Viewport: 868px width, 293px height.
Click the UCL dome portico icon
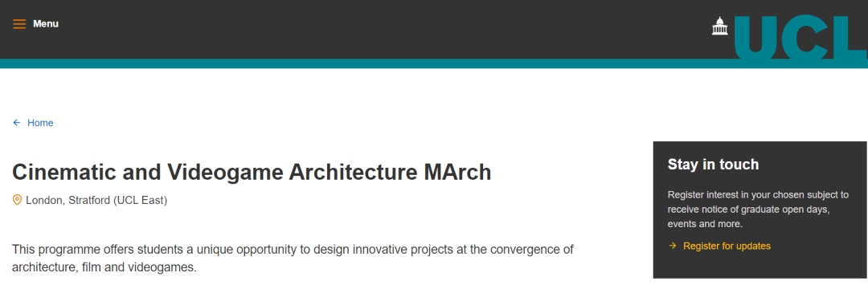[x=719, y=26]
